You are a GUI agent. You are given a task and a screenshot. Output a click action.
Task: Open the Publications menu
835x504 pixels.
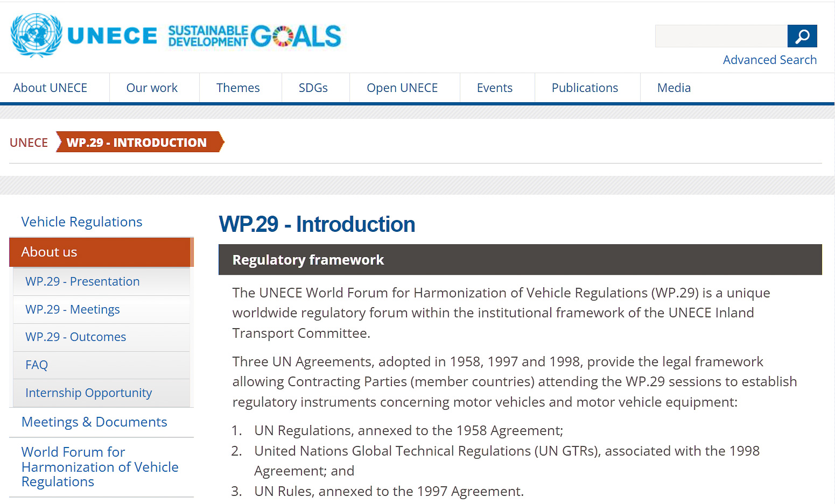point(585,87)
